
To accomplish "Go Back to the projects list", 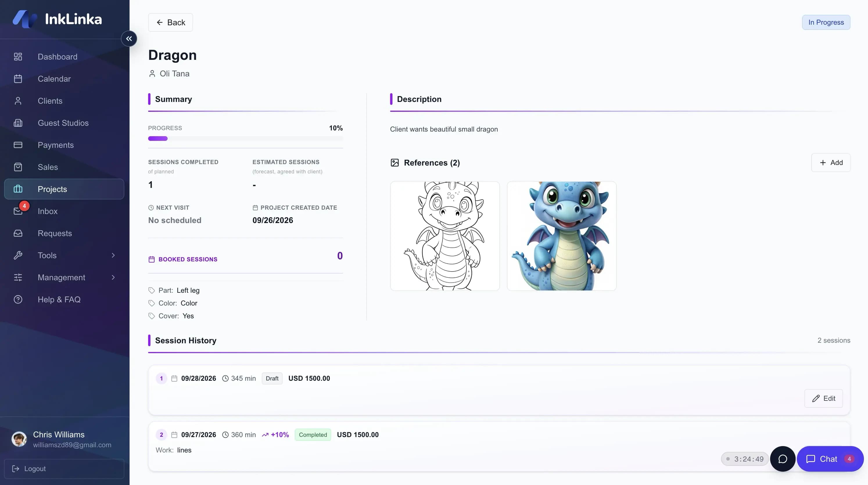I will click(x=171, y=22).
